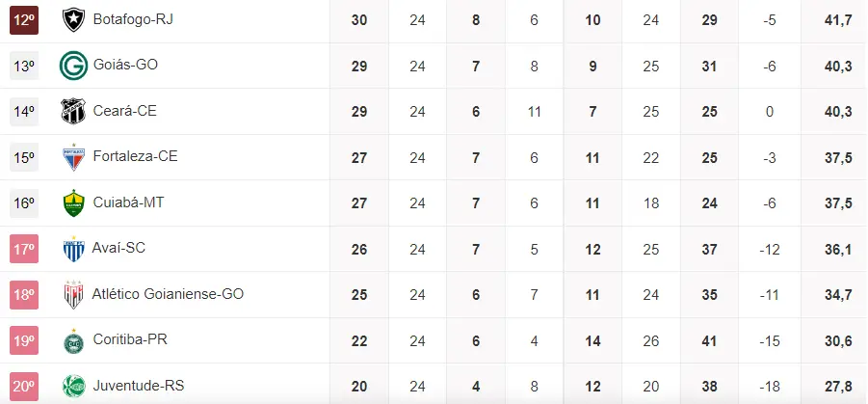Click the 12º position badge

24,19
